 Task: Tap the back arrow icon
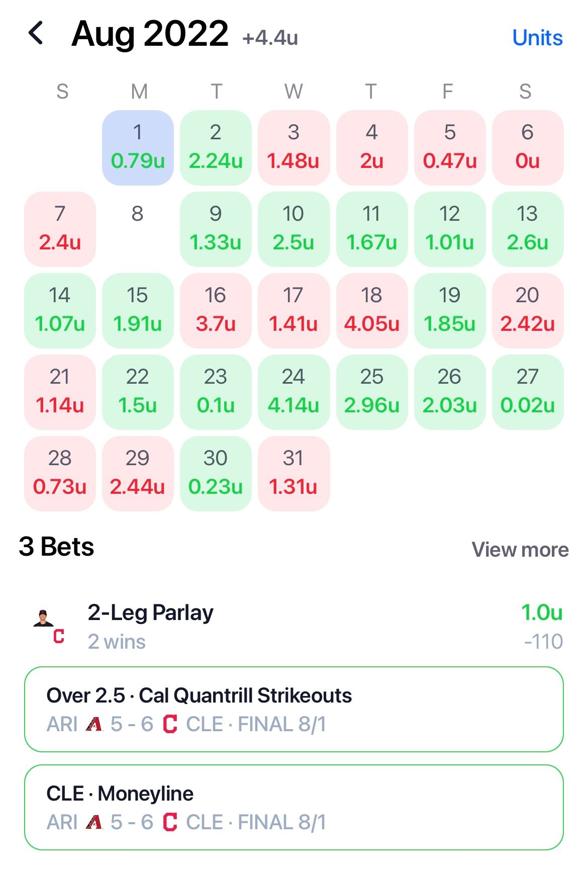(x=36, y=34)
